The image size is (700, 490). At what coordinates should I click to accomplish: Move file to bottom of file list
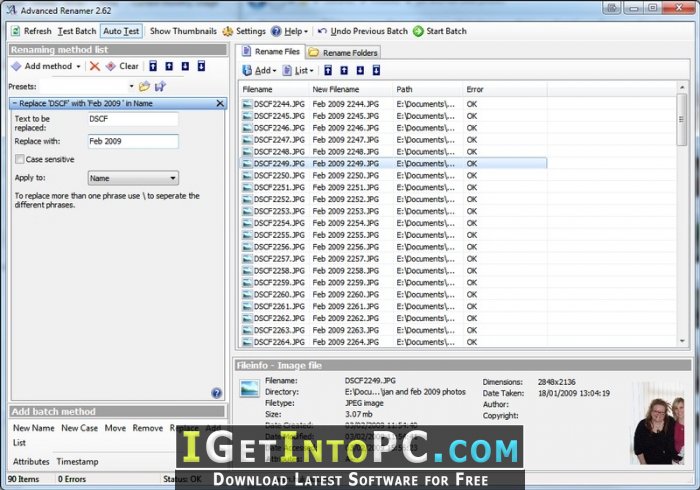click(376, 70)
